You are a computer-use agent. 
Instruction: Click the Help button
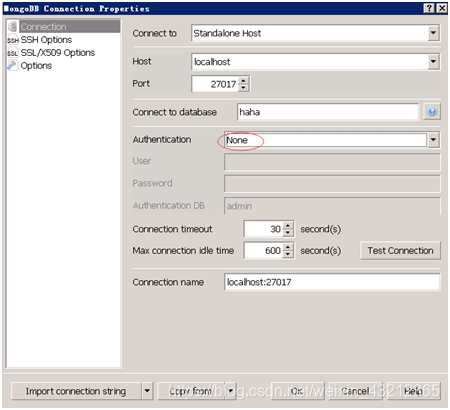[414, 391]
